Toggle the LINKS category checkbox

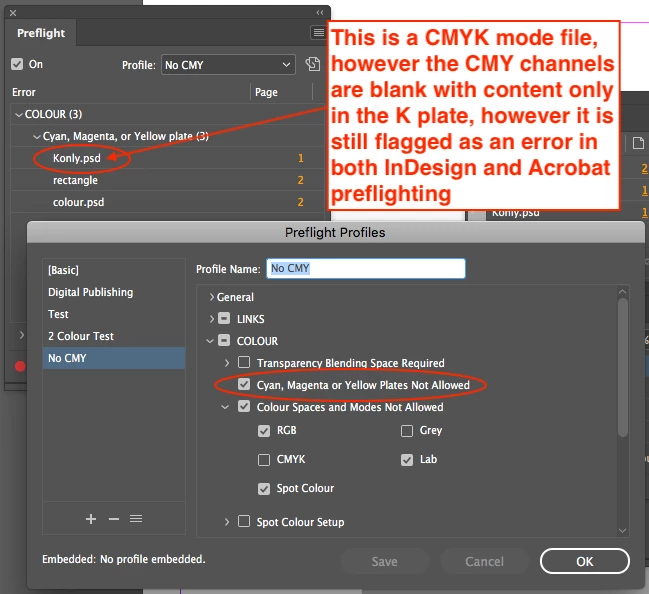click(x=224, y=318)
